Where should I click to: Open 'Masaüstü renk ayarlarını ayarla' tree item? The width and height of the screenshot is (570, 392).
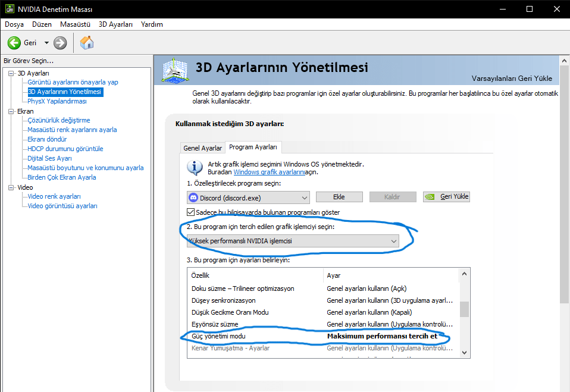point(73,130)
